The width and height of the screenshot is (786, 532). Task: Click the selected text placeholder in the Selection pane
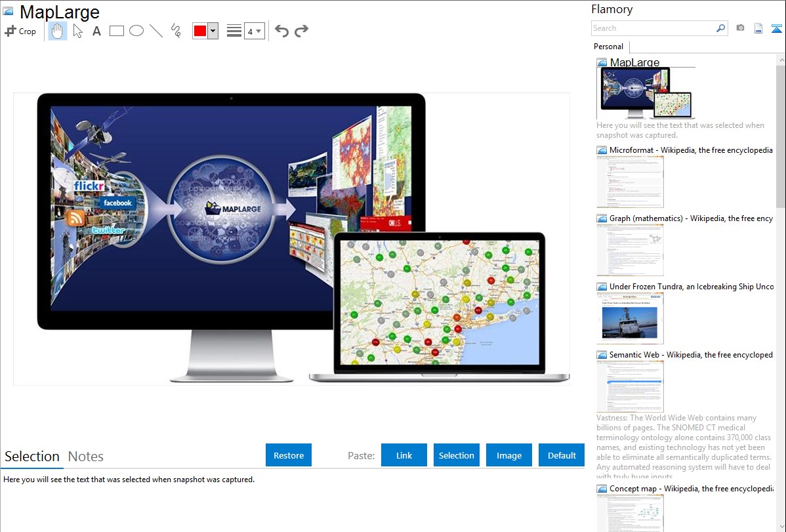pyautogui.click(x=129, y=480)
